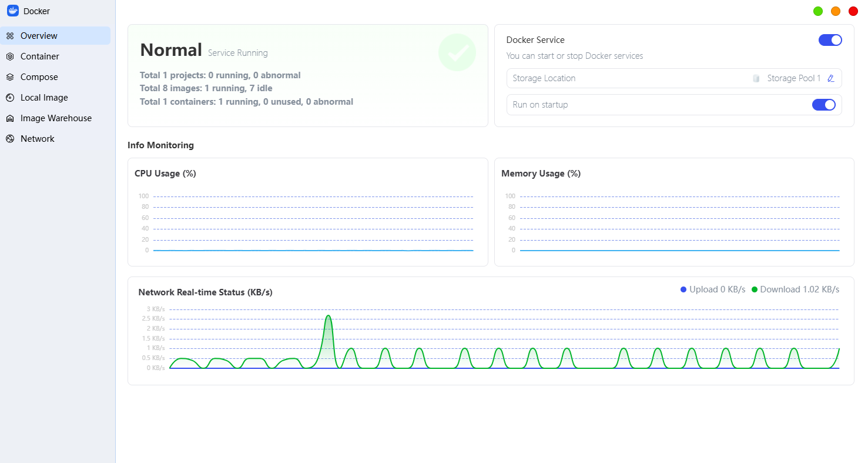Viewport: 868px width, 463px height.
Task: Click the start or stop Docker services description
Action: pyautogui.click(x=575, y=56)
